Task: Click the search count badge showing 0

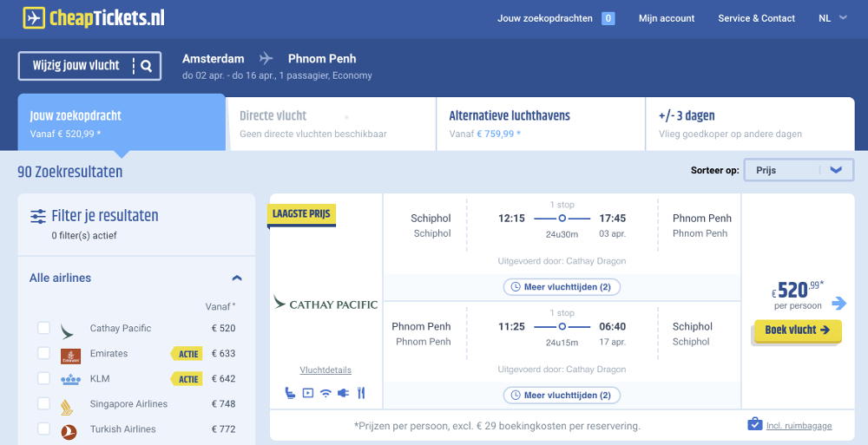Action: pos(608,18)
